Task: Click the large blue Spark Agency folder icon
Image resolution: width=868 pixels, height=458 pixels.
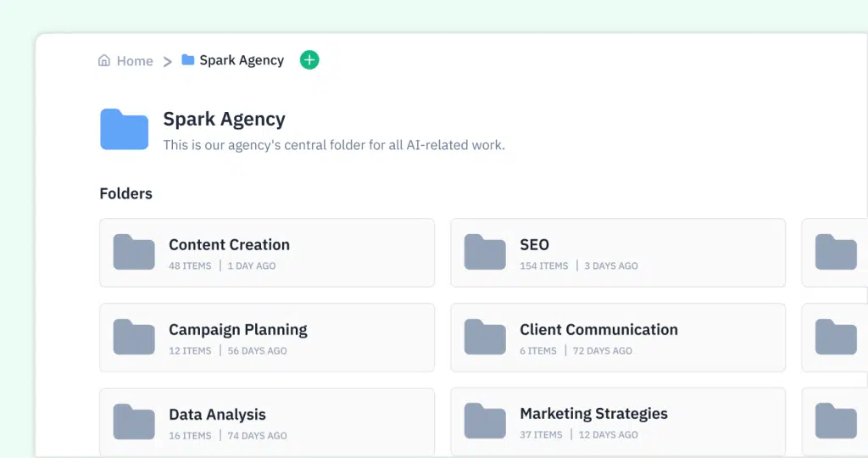Action: (124, 129)
